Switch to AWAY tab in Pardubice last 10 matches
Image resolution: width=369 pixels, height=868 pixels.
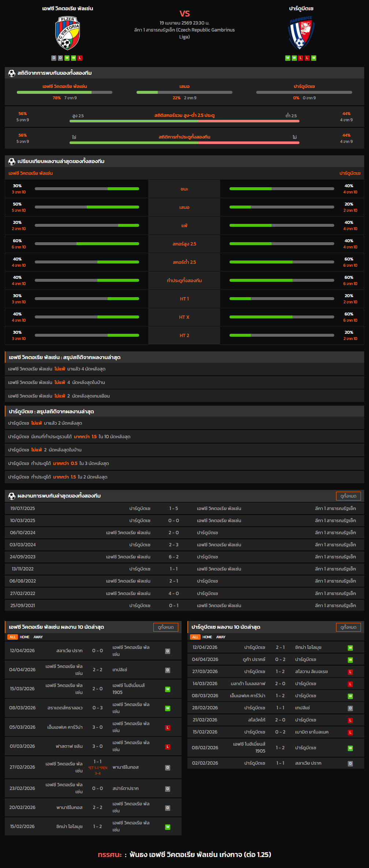tap(221, 637)
